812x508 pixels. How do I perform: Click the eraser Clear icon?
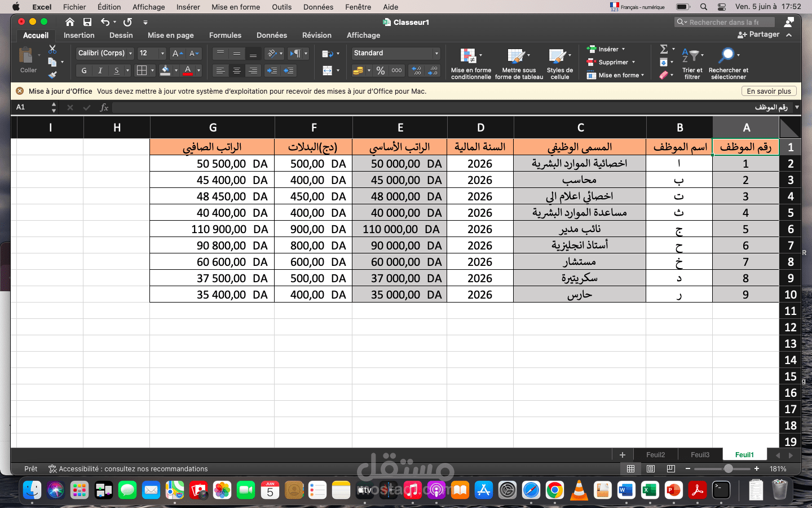pyautogui.click(x=664, y=75)
